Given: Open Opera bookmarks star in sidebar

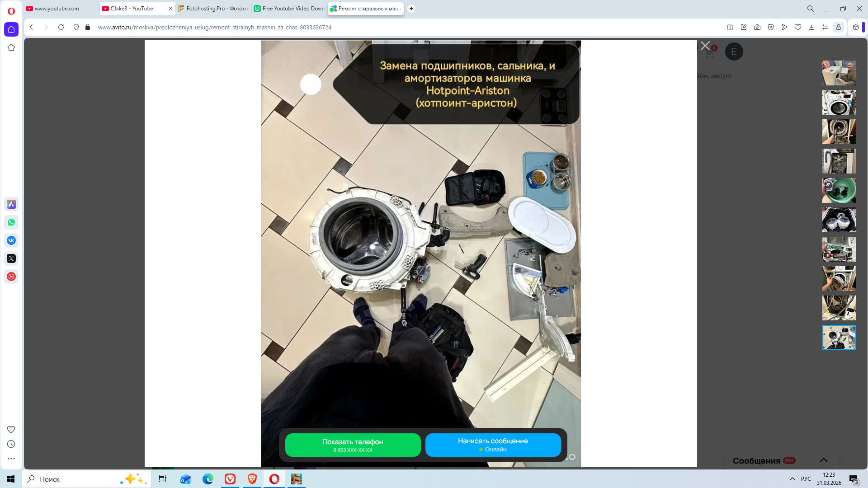Looking at the screenshot, I should (11, 47).
